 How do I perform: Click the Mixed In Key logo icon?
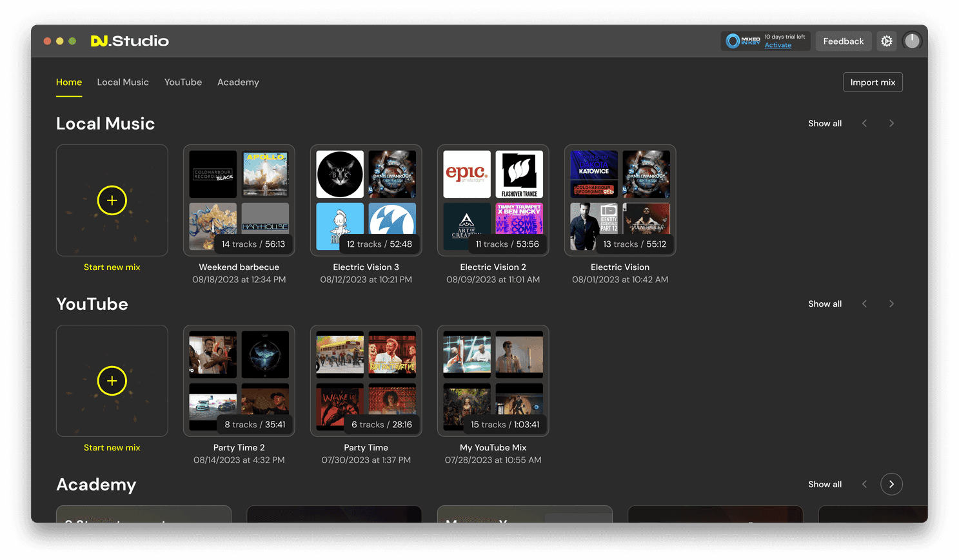[742, 41]
